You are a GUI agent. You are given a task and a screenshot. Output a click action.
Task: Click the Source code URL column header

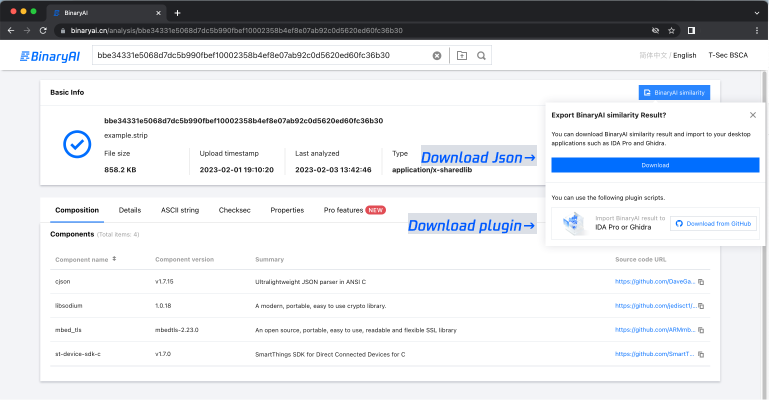click(641, 259)
